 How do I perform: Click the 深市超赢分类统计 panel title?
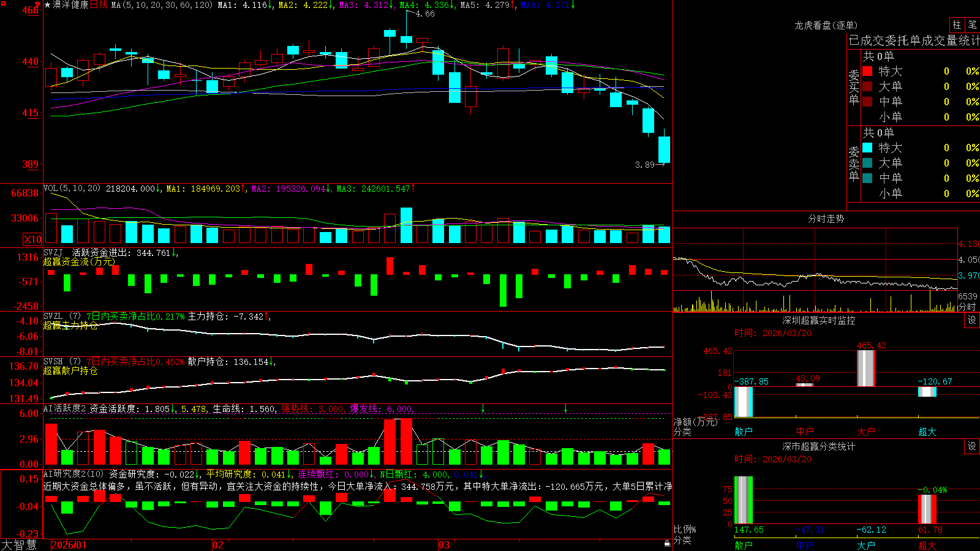818,446
